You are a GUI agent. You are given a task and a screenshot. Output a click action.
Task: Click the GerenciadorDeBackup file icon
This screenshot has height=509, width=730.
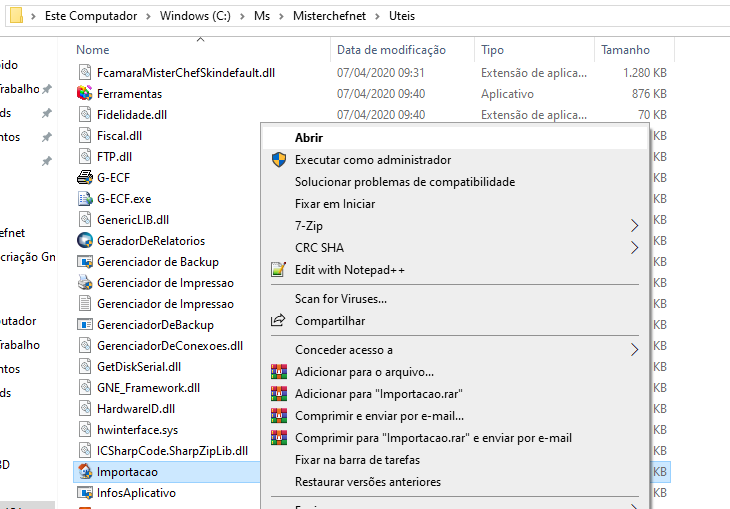85,325
